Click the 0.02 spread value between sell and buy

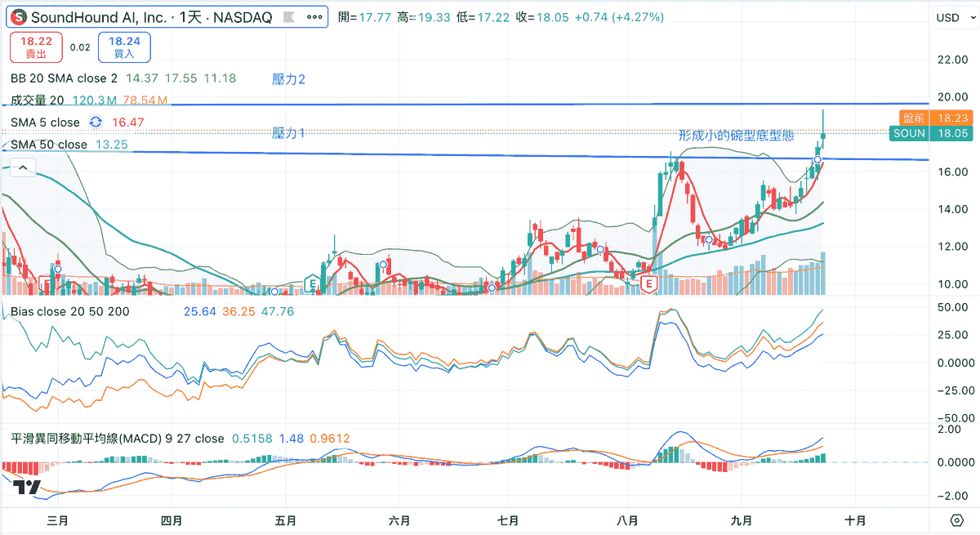(80, 47)
